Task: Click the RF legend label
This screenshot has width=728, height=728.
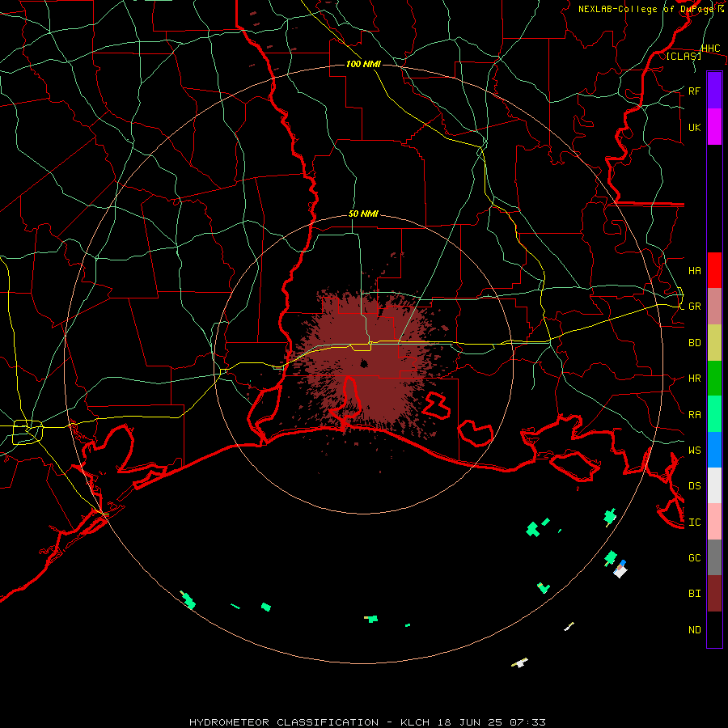Action: coord(694,91)
